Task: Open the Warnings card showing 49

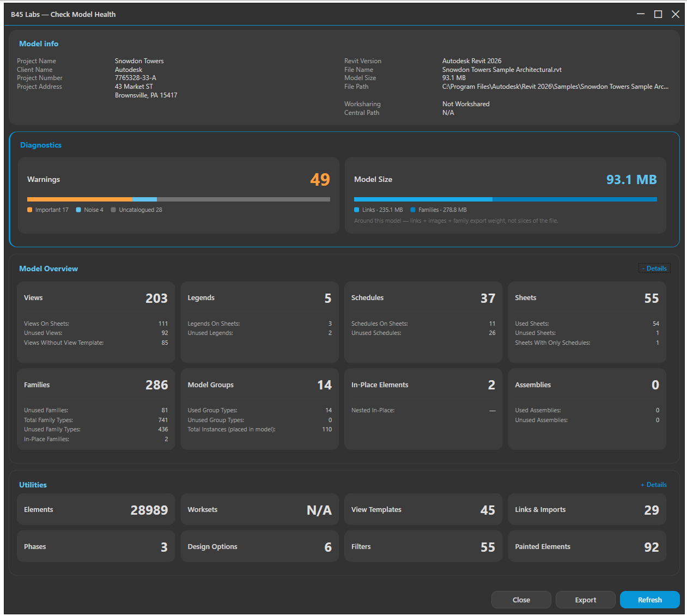Action: click(x=179, y=196)
